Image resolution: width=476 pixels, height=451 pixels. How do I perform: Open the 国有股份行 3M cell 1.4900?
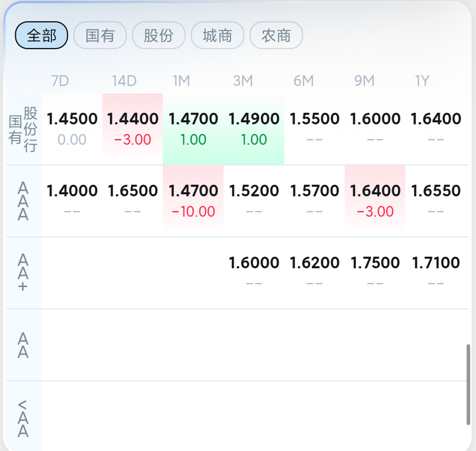click(254, 130)
